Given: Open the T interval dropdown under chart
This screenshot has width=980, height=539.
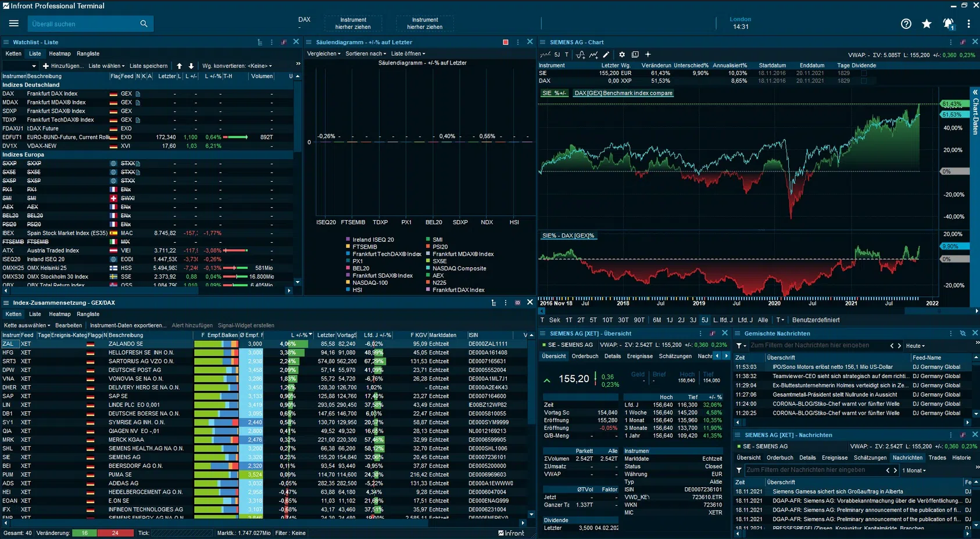Looking at the screenshot, I should pos(780,320).
